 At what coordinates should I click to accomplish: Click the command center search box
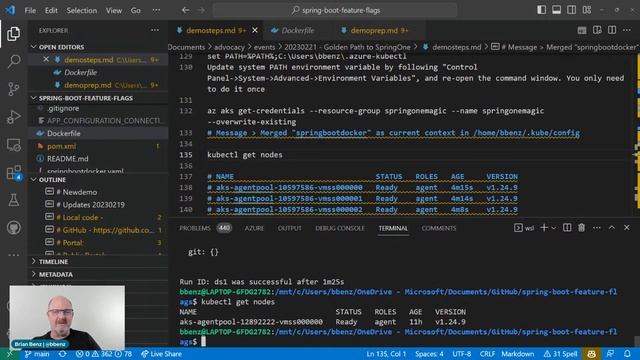[335, 10]
